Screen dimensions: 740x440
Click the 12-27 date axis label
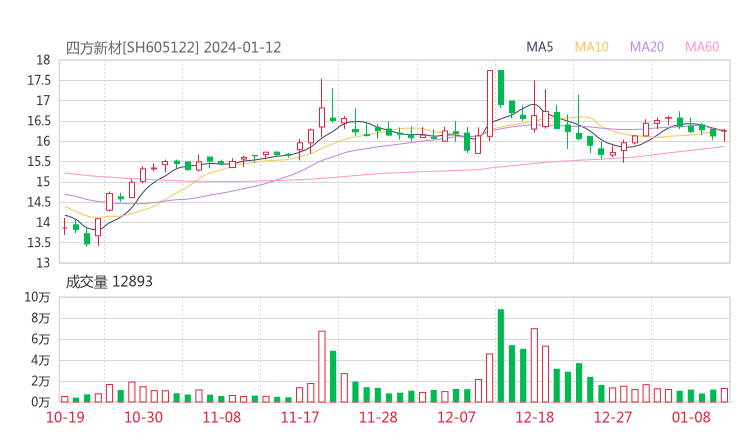pyautogui.click(x=613, y=417)
